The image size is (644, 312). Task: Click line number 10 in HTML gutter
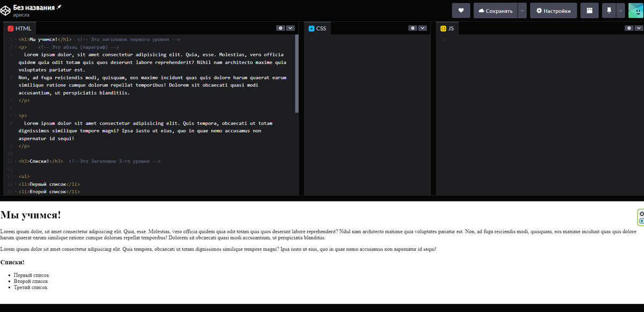(x=10, y=154)
